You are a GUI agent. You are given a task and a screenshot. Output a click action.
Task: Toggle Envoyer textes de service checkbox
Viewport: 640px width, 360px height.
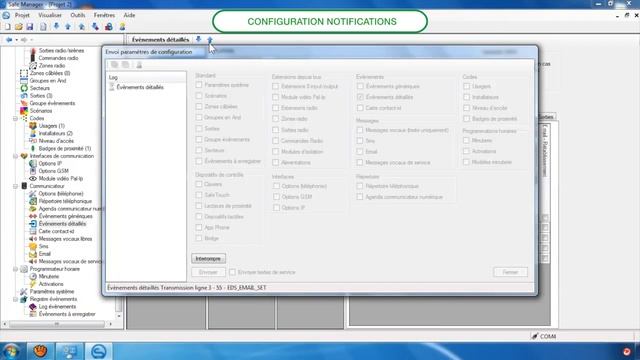[x=232, y=272]
